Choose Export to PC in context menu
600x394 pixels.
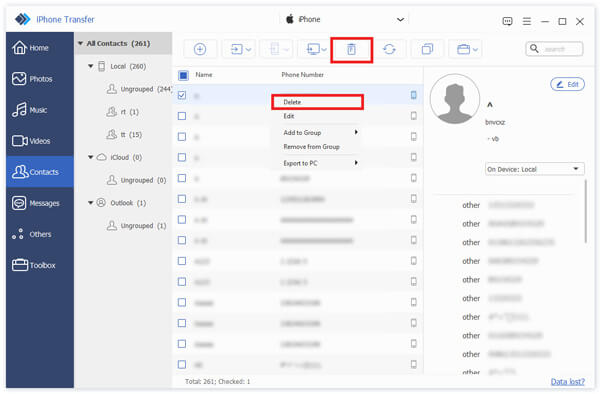click(317, 163)
